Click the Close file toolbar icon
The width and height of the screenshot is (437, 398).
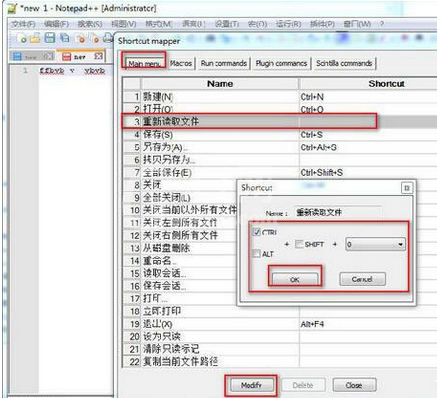(x=80, y=39)
